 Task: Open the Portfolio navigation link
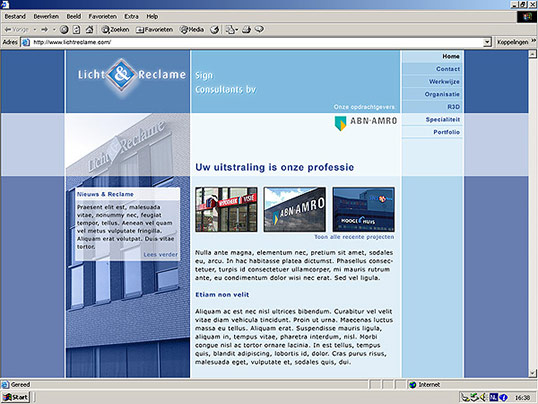click(446, 132)
